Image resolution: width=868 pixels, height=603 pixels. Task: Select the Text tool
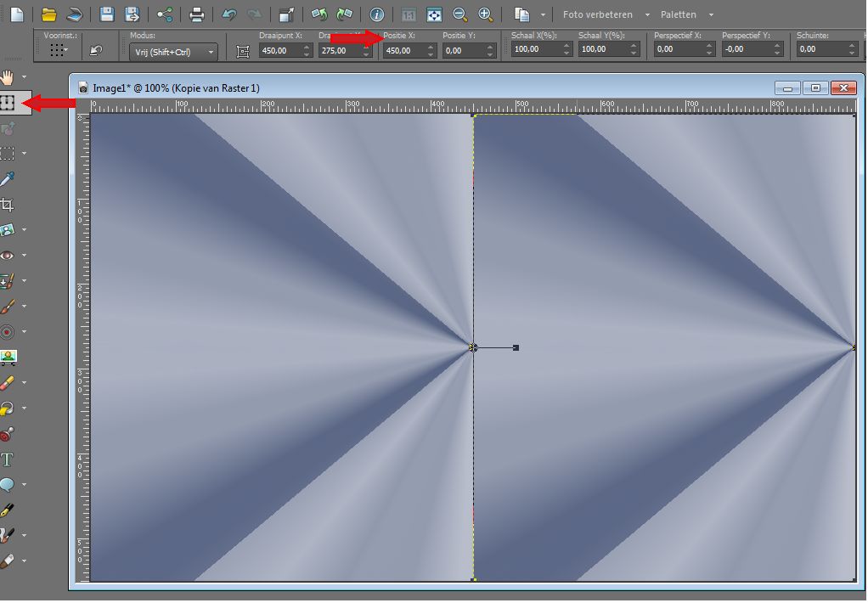click(x=7, y=459)
